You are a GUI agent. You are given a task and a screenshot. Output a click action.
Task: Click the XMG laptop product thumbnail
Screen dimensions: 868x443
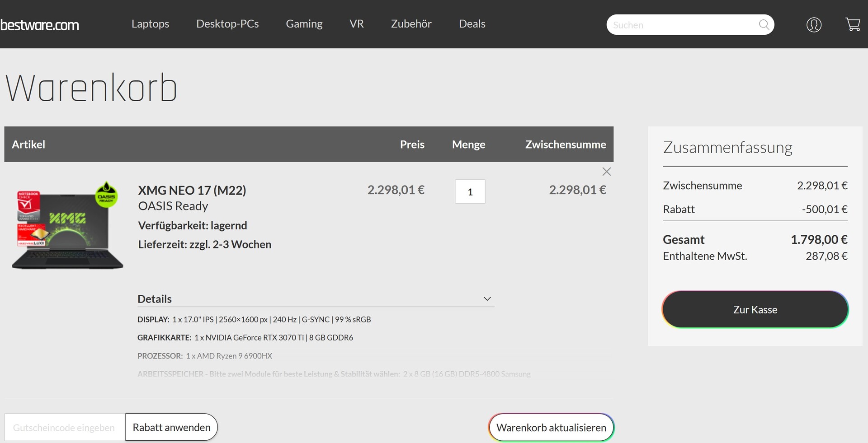(67, 225)
